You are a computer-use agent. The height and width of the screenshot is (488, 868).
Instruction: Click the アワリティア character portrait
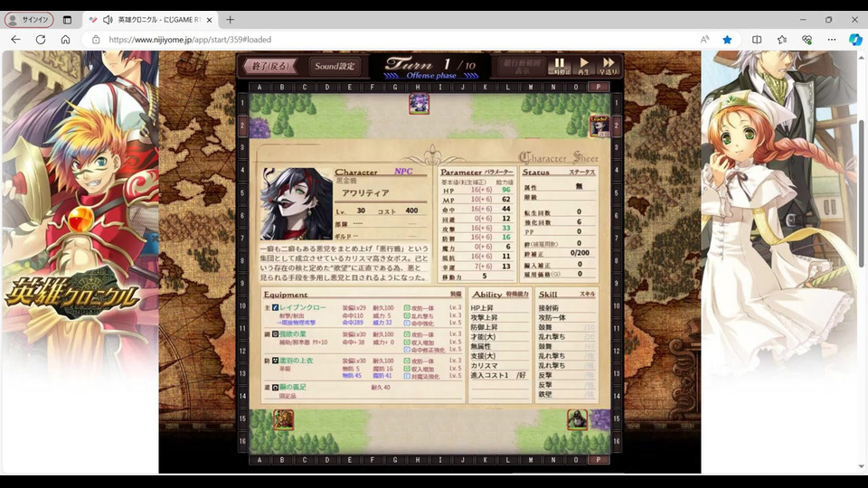pos(297,203)
